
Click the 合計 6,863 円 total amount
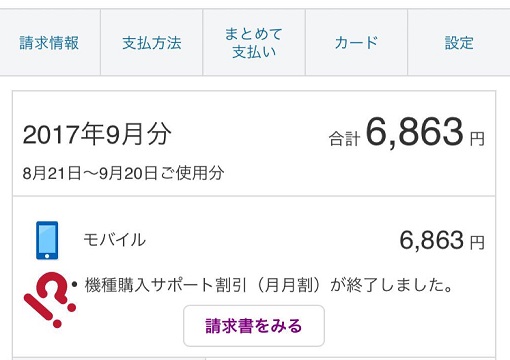coord(407,133)
